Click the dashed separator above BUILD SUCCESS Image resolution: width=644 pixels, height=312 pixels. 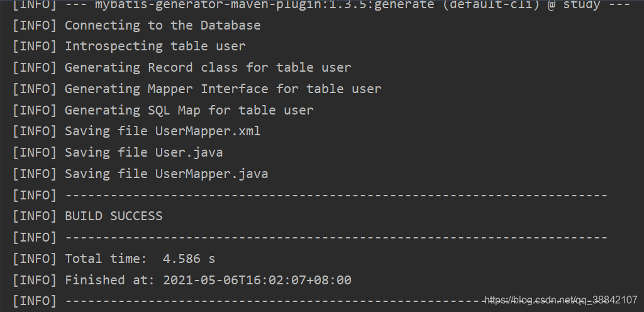[336, 196]
